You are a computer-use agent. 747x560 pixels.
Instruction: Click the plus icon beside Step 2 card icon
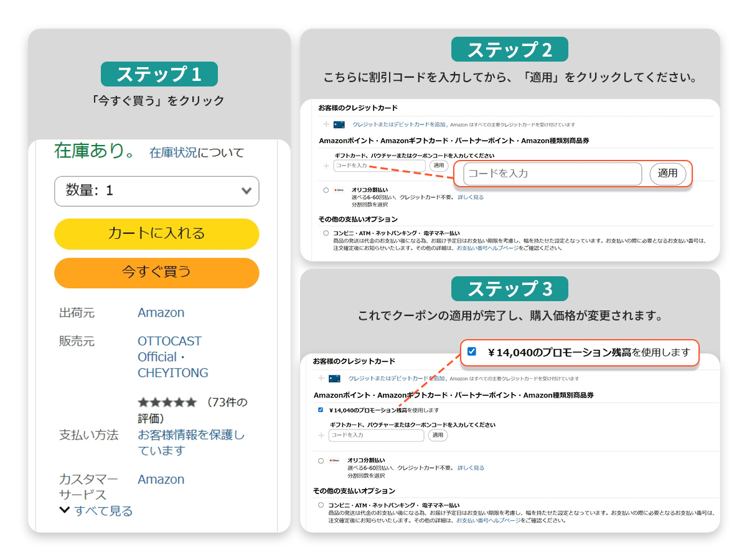326,124
